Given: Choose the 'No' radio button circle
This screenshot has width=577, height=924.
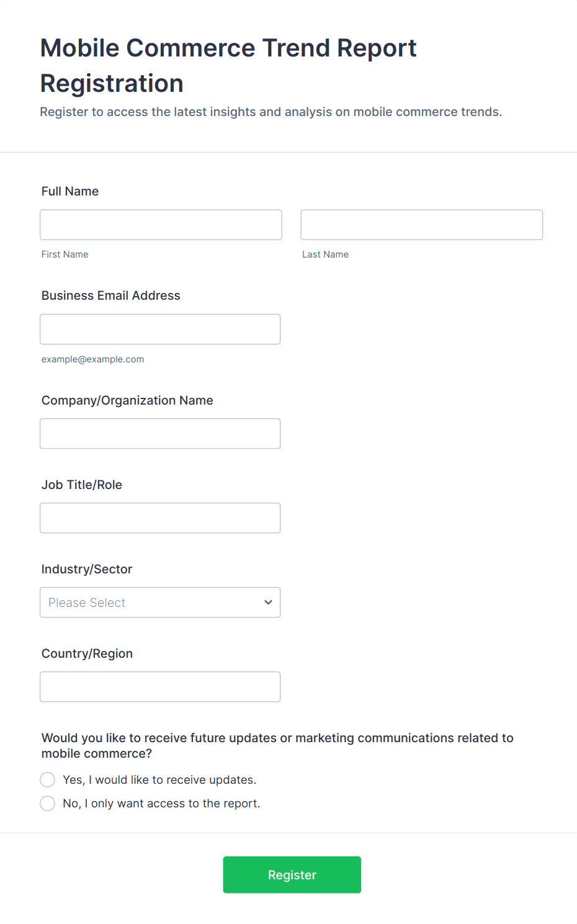Looking at the screenshot, I should point(48,804).
